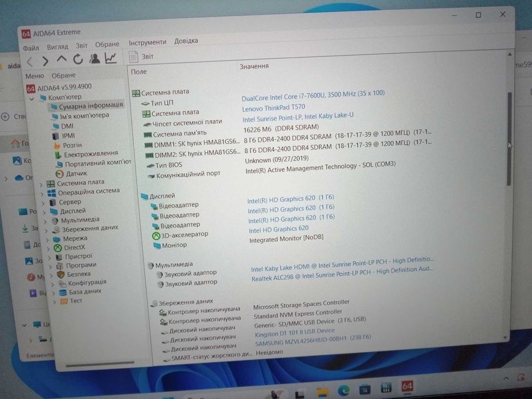The height and width of the screenshot is (399, 532).
Task: Open the Обране menu in menu bar
Action: click(107, 44)
